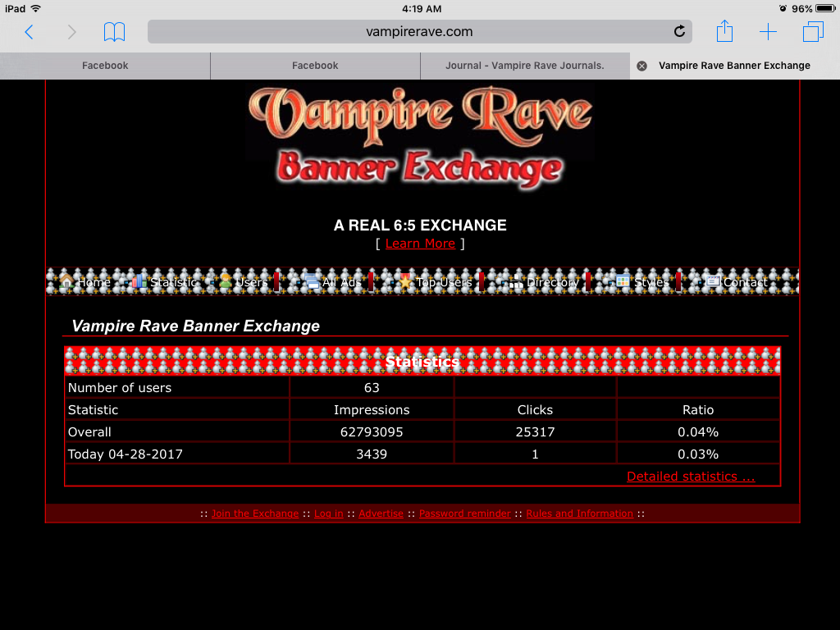This screenshot has height=630, width=840.
Task: Open the Top Users navigation item
Action: [x=436, y=282]
